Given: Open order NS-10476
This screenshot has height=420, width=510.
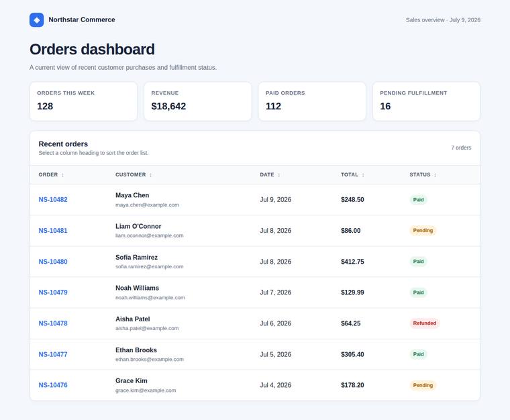Looking at the screenshot, I should click(53, 385).
